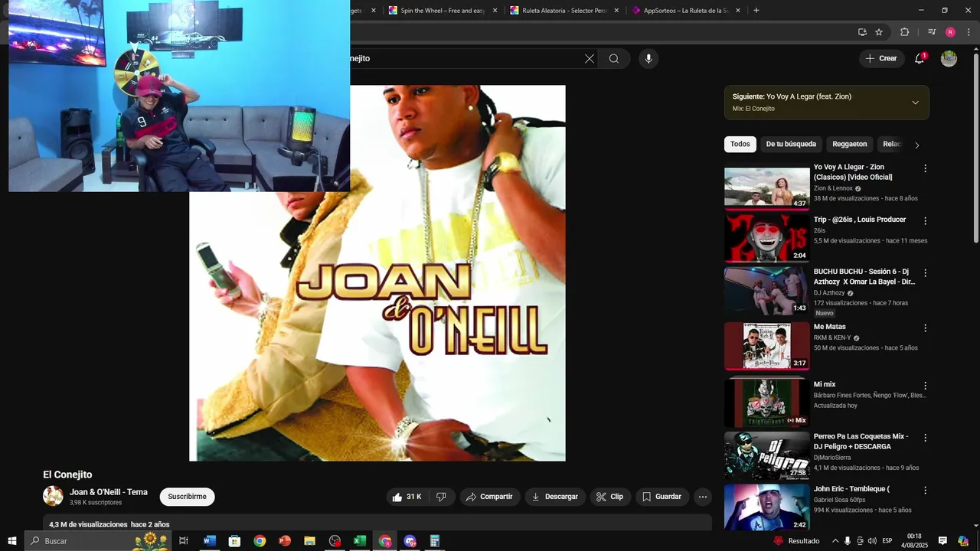Screen dimensions: 980x551
Task: Open the Crear menu
Action: [x=881, y=58]
